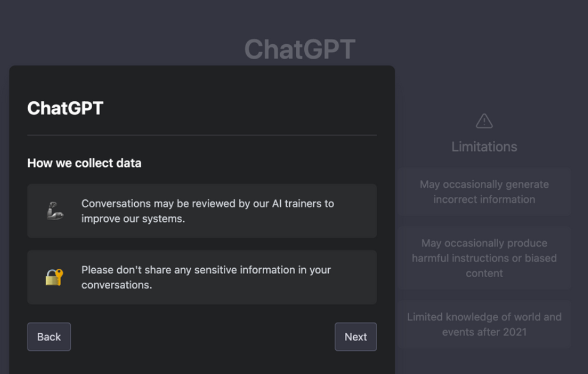Click the divider line under dialog title
Viewport: 588px width, 374px height.
tap(202, 135)
